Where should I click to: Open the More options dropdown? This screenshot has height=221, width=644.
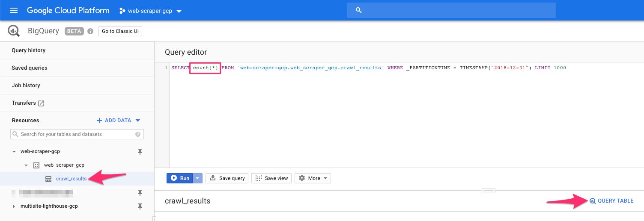pos(313,178)
